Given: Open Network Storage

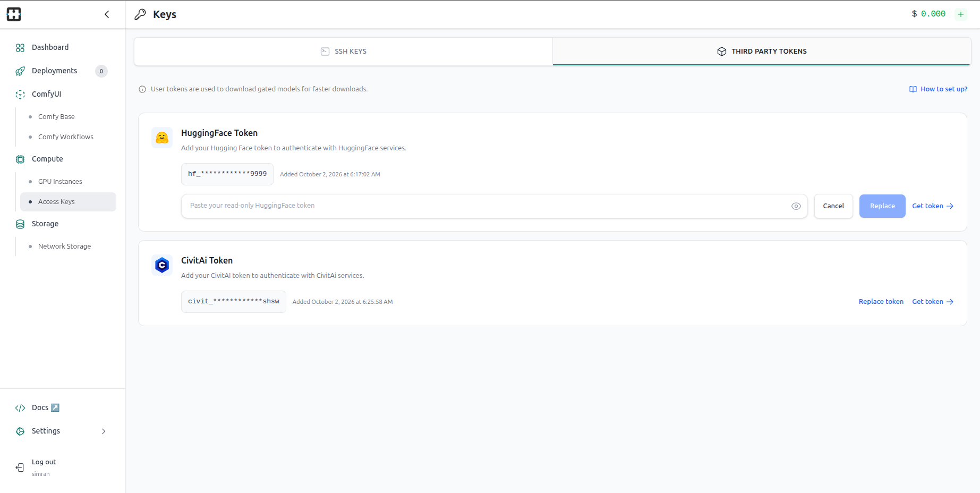Looking at the screenshot, I should tap(64, 246).
